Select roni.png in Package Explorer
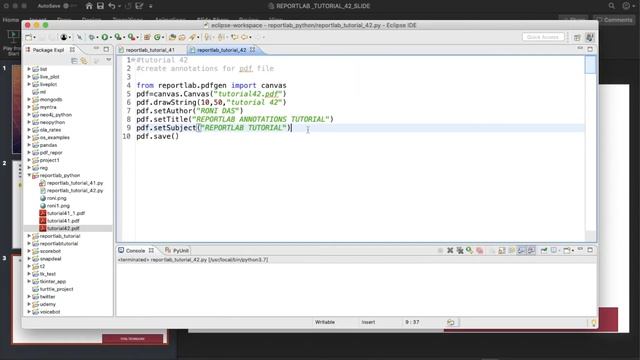The height and width of the screenshot is (360, 640). click(x=56, y=198)
